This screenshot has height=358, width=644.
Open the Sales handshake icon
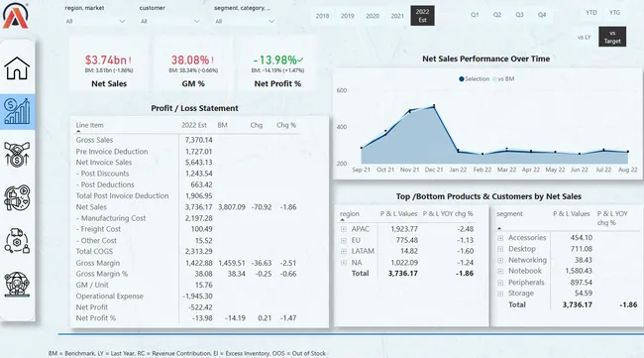(17, 154)
